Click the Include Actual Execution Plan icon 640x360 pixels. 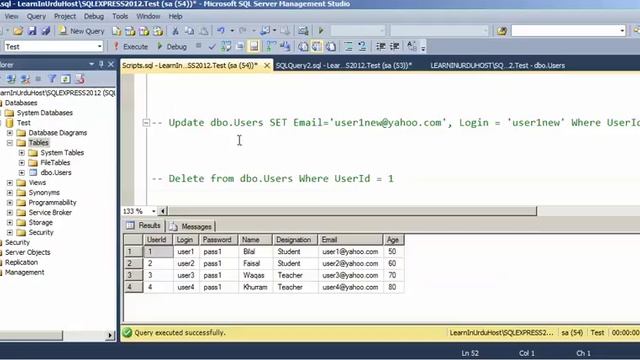click(x=271, y=47)
